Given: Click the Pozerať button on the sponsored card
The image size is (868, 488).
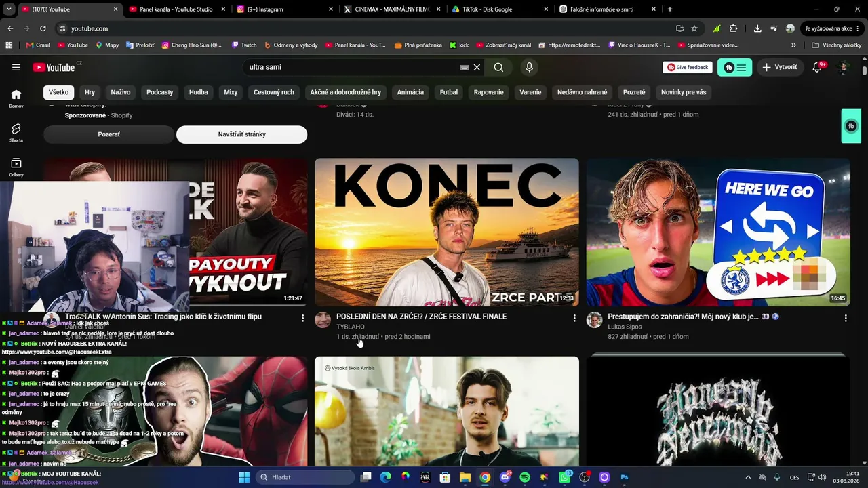Looking at the screenshot, I should [108, 134].
